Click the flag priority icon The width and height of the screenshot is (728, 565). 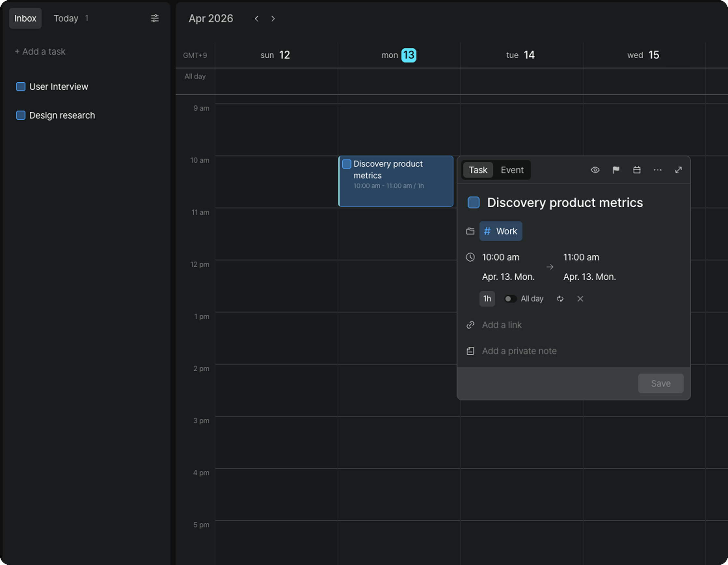click(616, 170)
